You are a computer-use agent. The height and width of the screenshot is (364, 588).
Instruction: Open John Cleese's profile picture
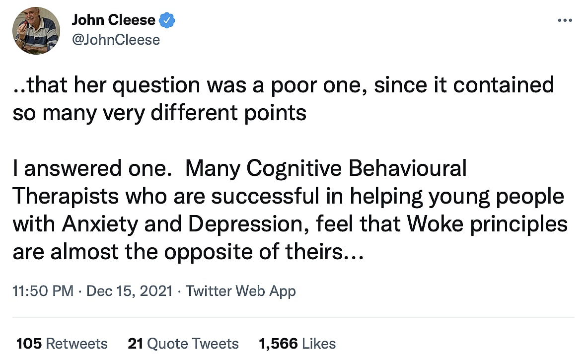(x=37, y=31)
